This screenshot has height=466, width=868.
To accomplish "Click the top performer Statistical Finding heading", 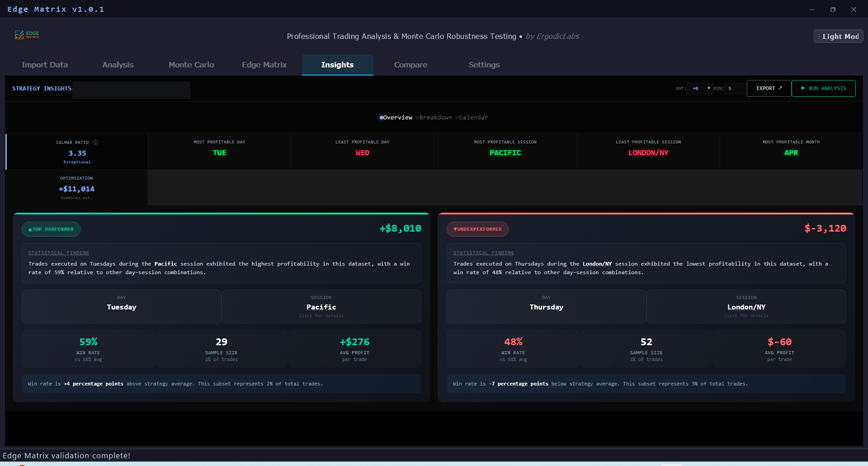I will coord(59,253).
